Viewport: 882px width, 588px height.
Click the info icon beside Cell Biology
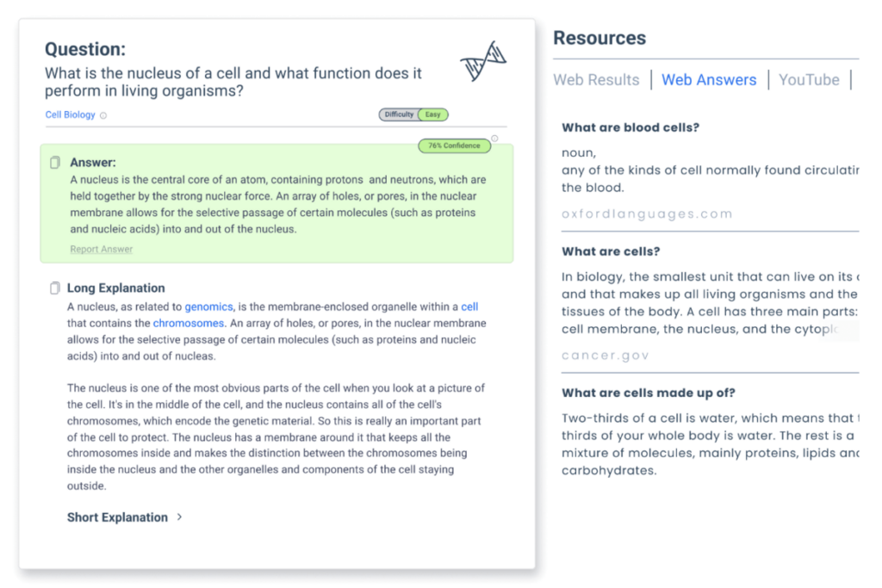103,115
